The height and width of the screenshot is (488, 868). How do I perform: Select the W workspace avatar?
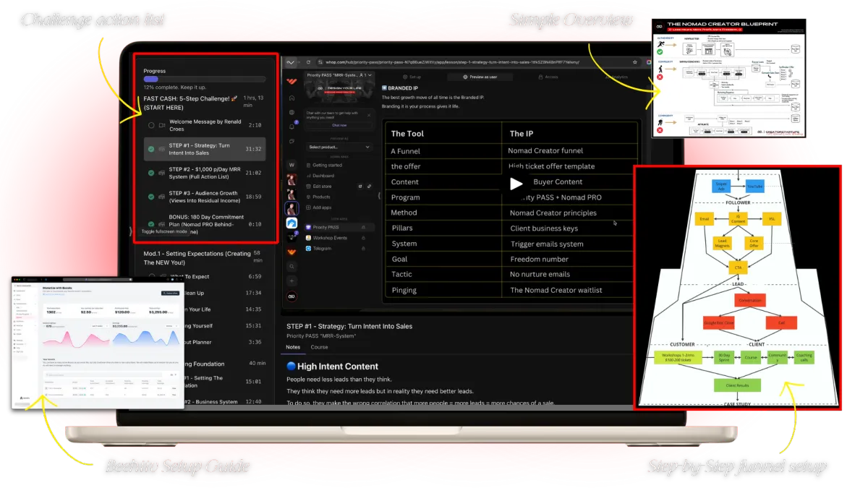click(292, 165)
